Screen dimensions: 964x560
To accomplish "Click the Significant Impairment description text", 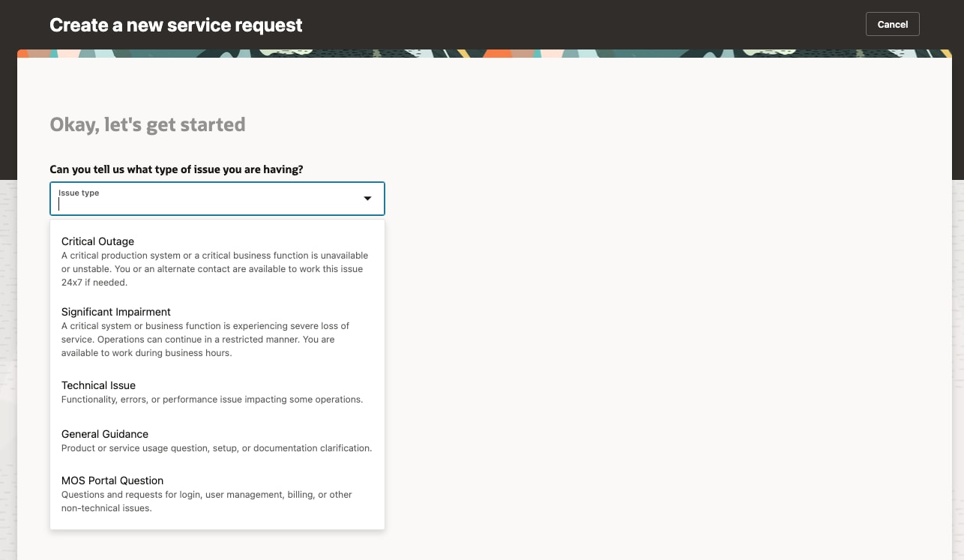I will click(x=205, y=340).
